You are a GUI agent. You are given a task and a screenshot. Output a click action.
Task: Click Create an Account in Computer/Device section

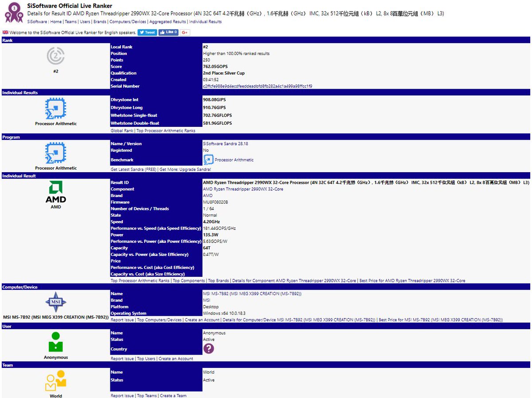[x=202, y=320]
